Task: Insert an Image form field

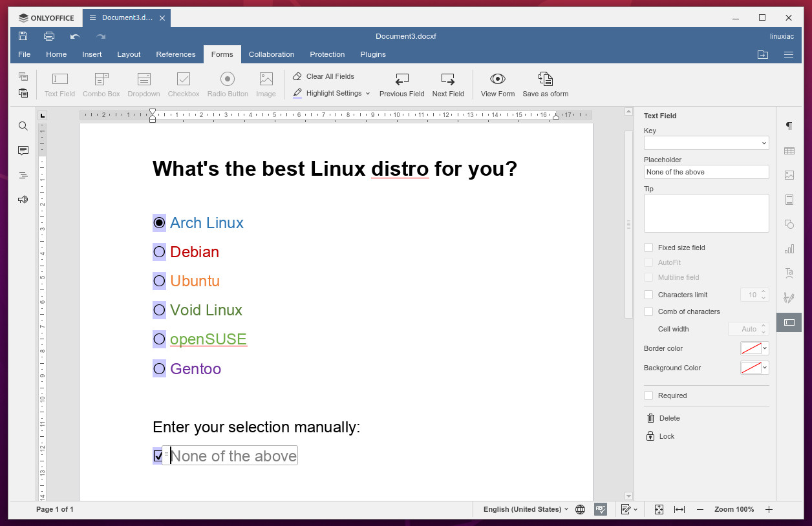Action: point(266,85)
